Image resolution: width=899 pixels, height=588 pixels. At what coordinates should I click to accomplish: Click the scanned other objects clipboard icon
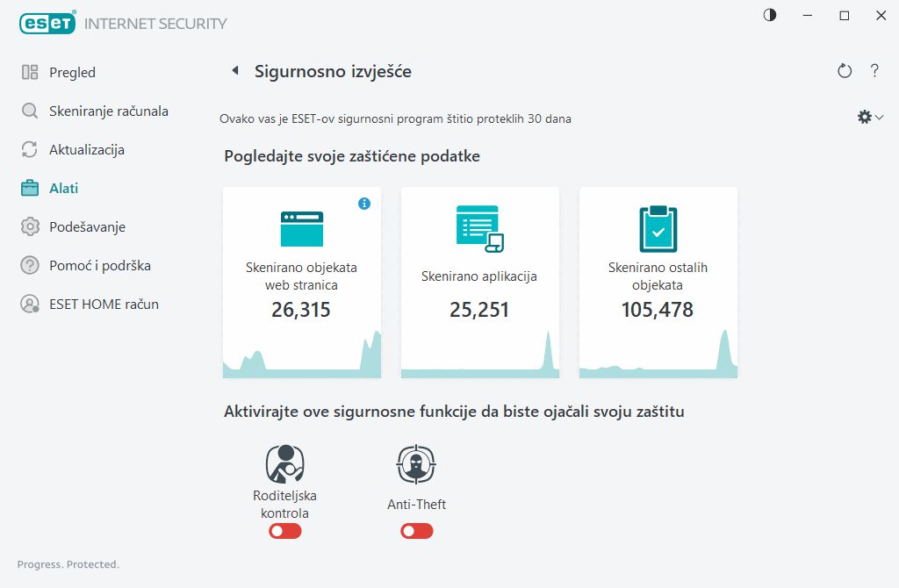tap(658, 229)
